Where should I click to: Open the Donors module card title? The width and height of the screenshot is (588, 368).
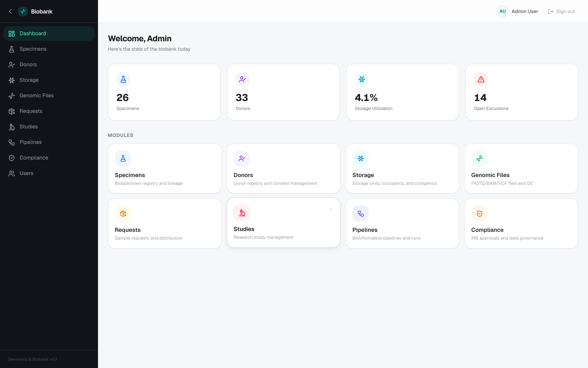pyautogui.click(x=243, y=175)
